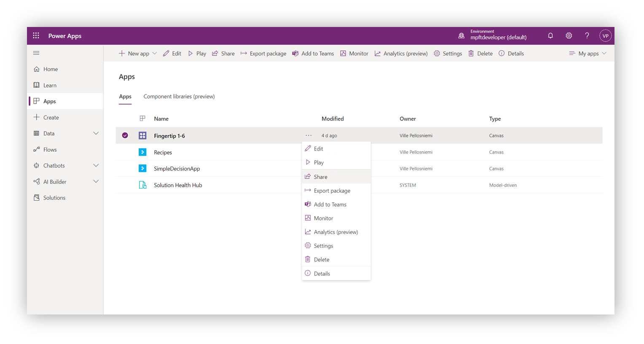
Task: Click Details in the top toolbar
Action: click(511, 54)
